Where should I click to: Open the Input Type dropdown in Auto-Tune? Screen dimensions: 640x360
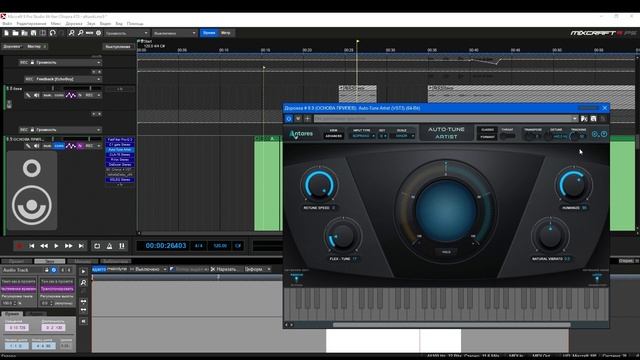(x=363, y=136)
